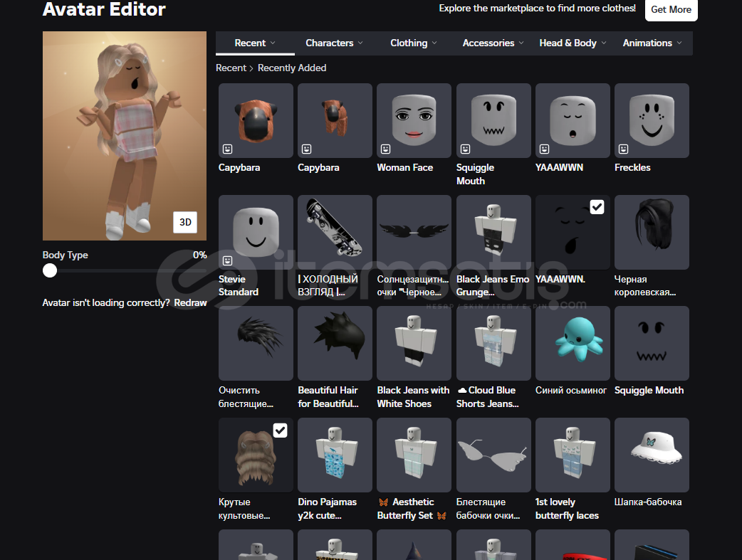This screenshot has width=742, height=560.
Task: Equip Beautiful Hair for Beautiful item
Action: pos(335,344)
